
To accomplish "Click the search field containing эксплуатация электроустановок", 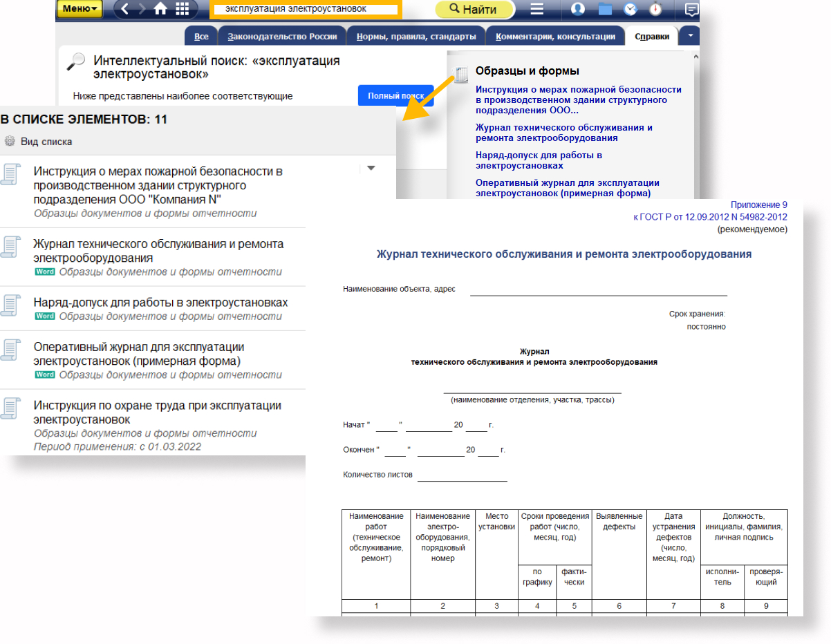I will 304,10.
